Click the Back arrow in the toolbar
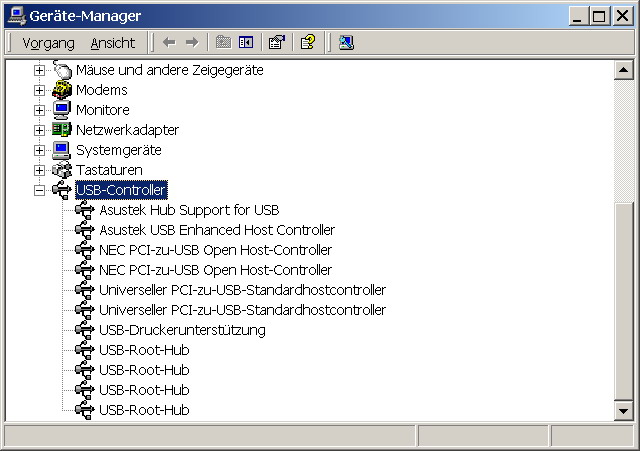This screenshot has width=640, height=451. point(169,42)
